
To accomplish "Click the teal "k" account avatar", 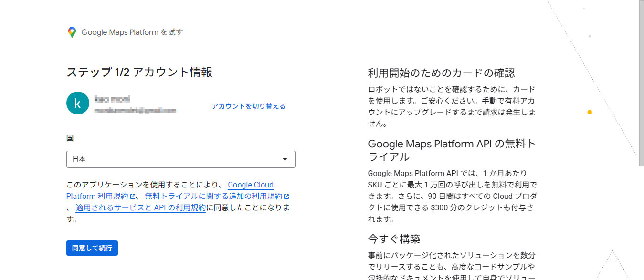I will click(78, 103).
